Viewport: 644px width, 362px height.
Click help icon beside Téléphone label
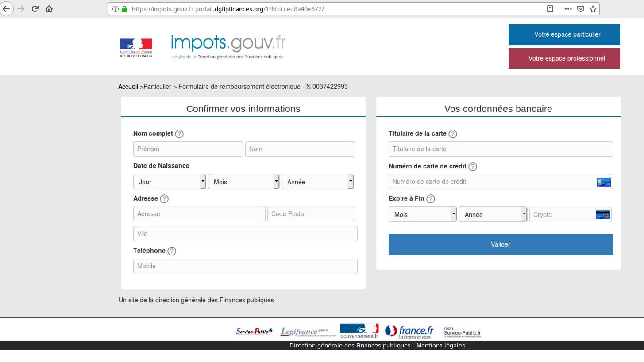coord(172,251)
